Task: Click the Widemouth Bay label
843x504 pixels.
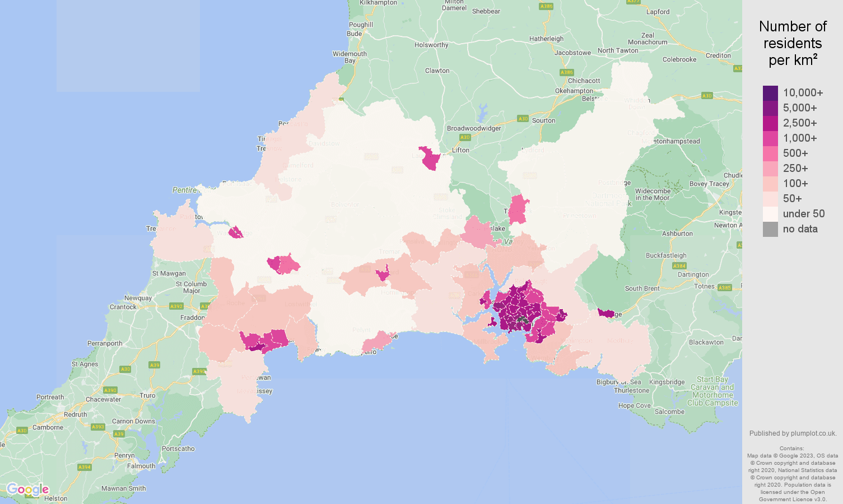Action: click(x=350, y=57)
